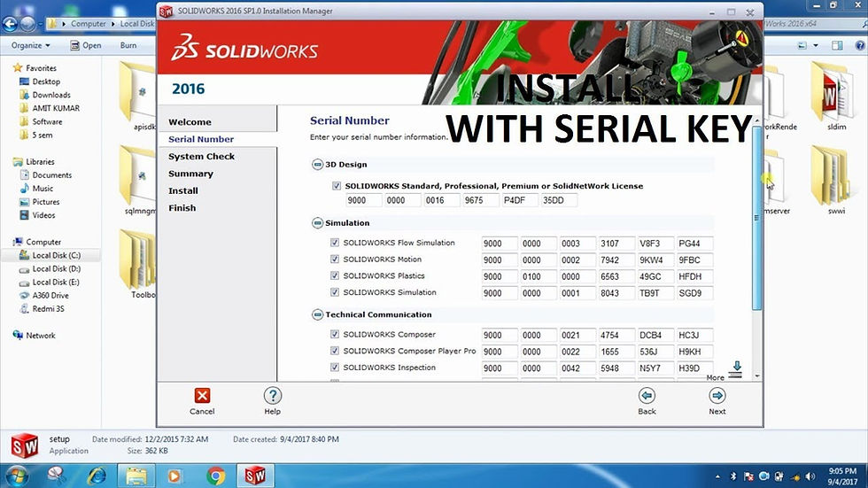Open File Explorer taskbar icon
868x488 pixels.
pyautogui.click(x=136, y=476)
